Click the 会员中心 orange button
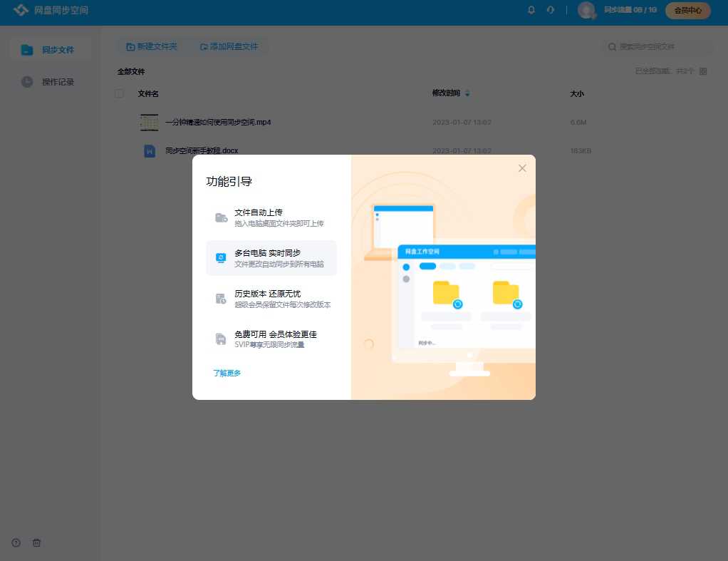 coord(687,11)
